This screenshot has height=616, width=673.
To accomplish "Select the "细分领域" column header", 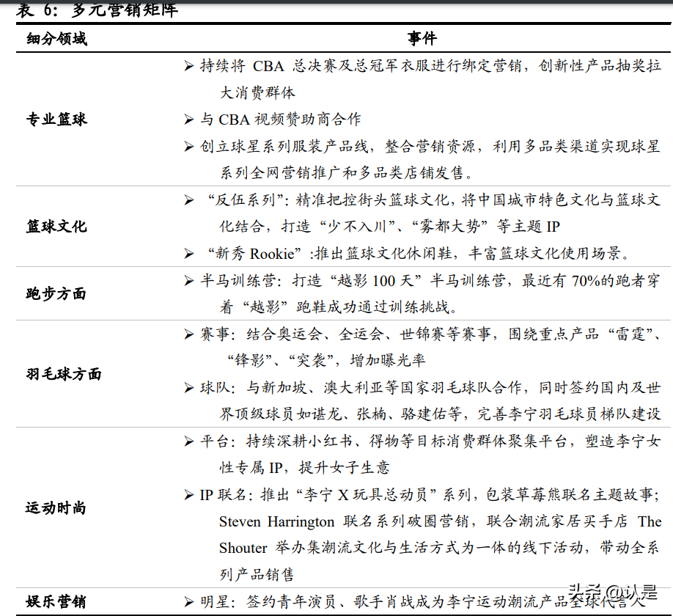I will tap(56, 39).
